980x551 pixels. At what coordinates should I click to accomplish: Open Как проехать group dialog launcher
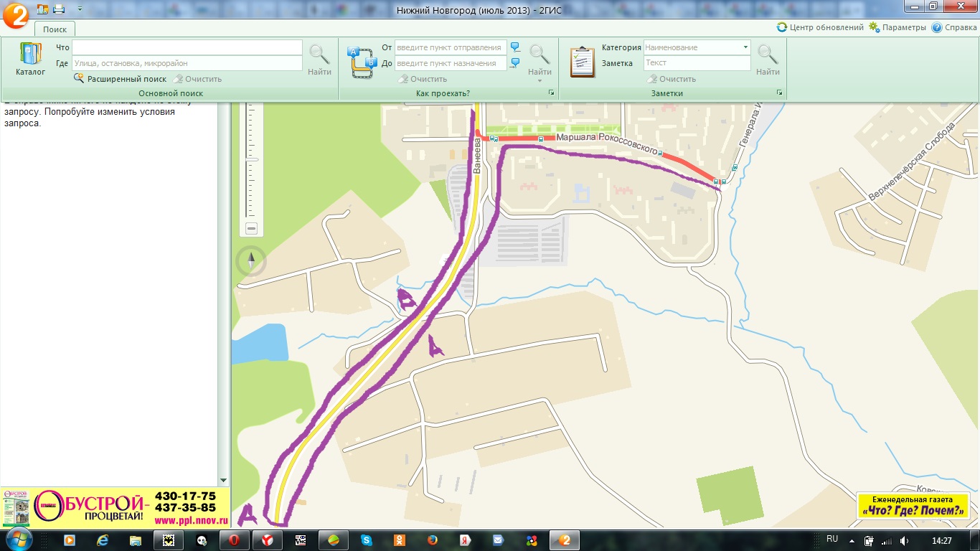point(552,93)
